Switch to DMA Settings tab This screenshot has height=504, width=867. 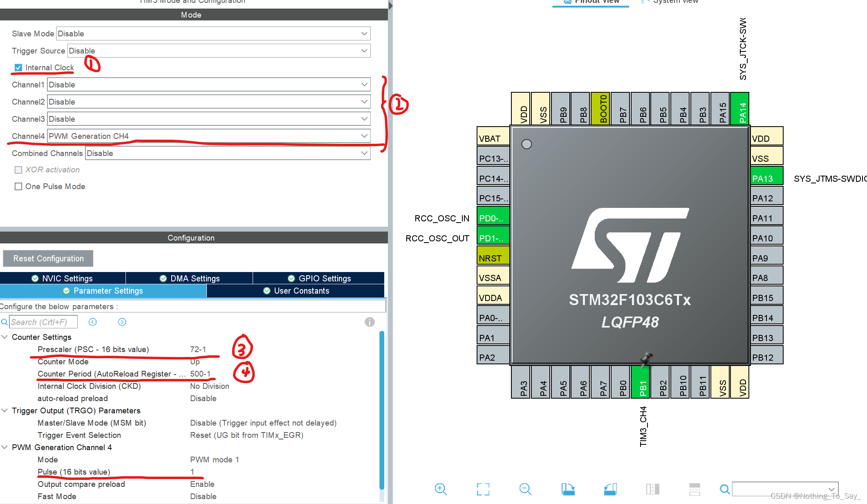point(189,278)
